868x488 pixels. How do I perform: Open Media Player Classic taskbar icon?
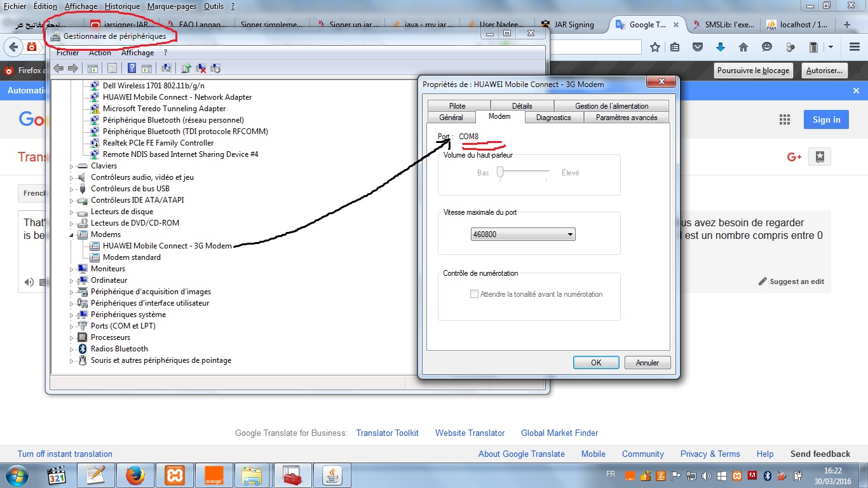pyautogui.click(x=57, y=475)
